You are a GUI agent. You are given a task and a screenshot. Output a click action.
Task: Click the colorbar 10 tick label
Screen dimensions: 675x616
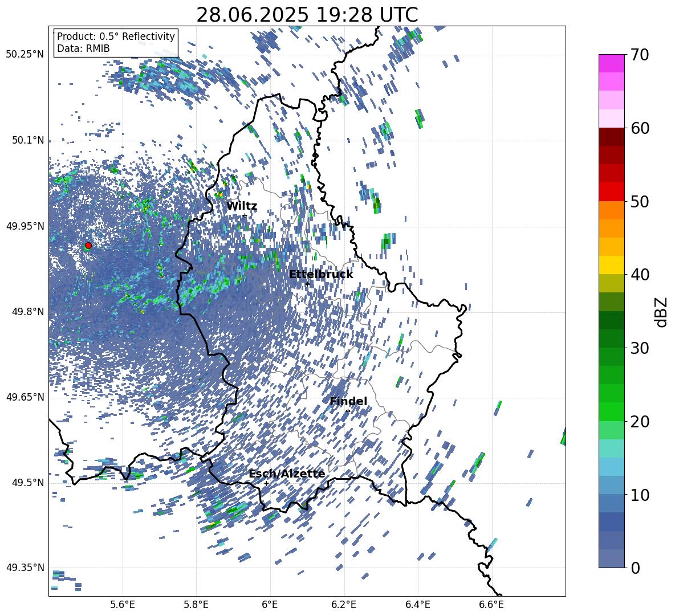(640, 495)
